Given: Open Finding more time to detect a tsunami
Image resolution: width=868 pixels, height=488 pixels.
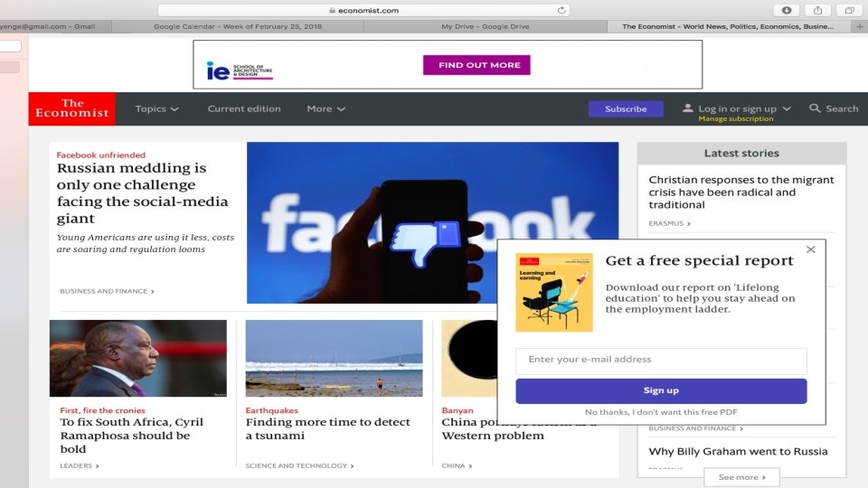Looking at the screenshot, I should click(x=327, y=428).
